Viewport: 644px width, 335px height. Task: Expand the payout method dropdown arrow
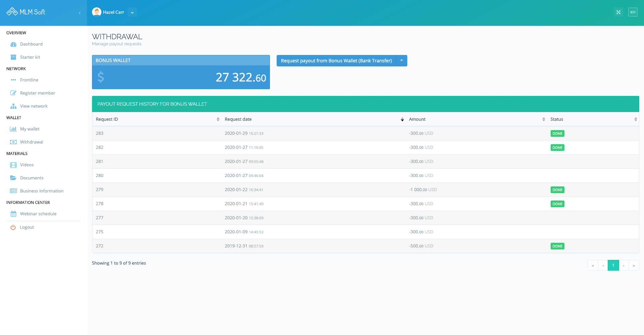[402, 61]
